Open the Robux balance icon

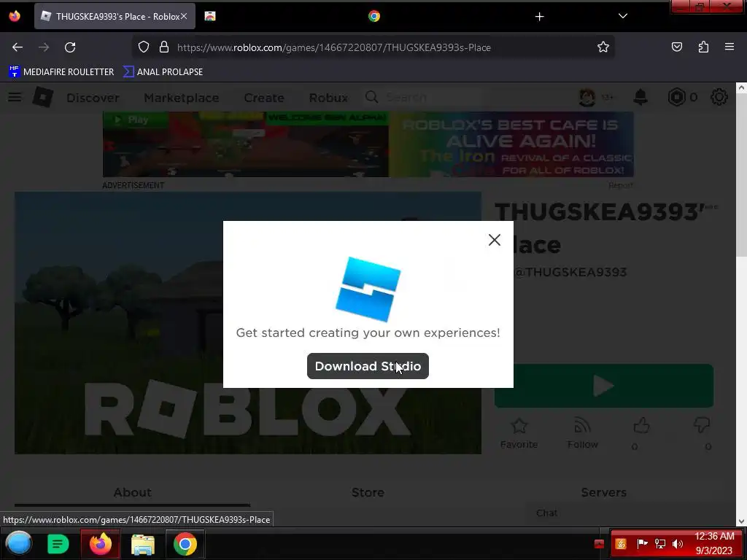tap(676, 97)
